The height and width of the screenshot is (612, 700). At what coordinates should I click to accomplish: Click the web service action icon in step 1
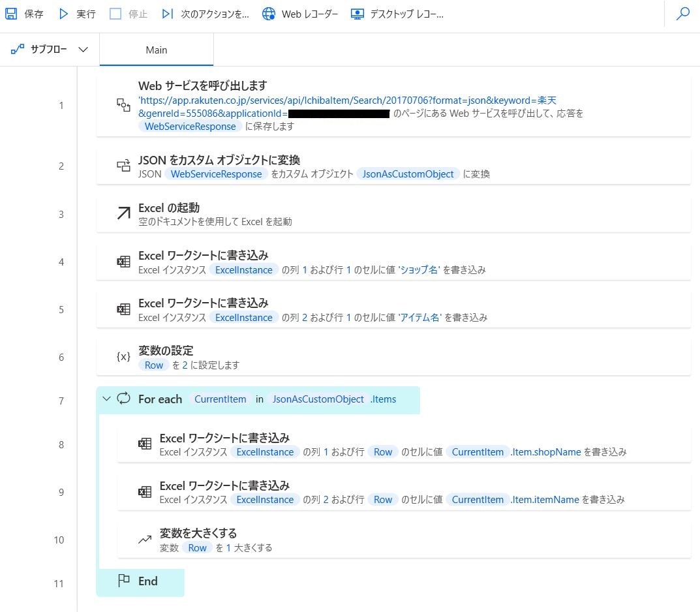pyautogui.click(x=124, y=105)
